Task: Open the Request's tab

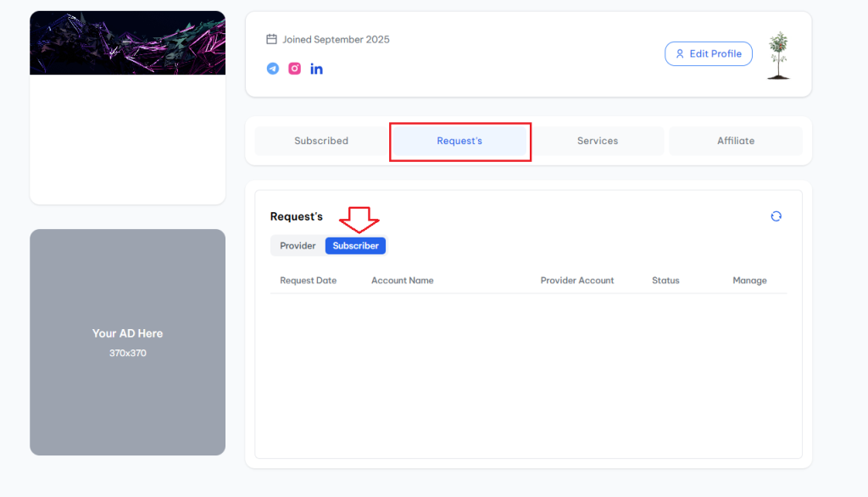Action: (459, 141)
